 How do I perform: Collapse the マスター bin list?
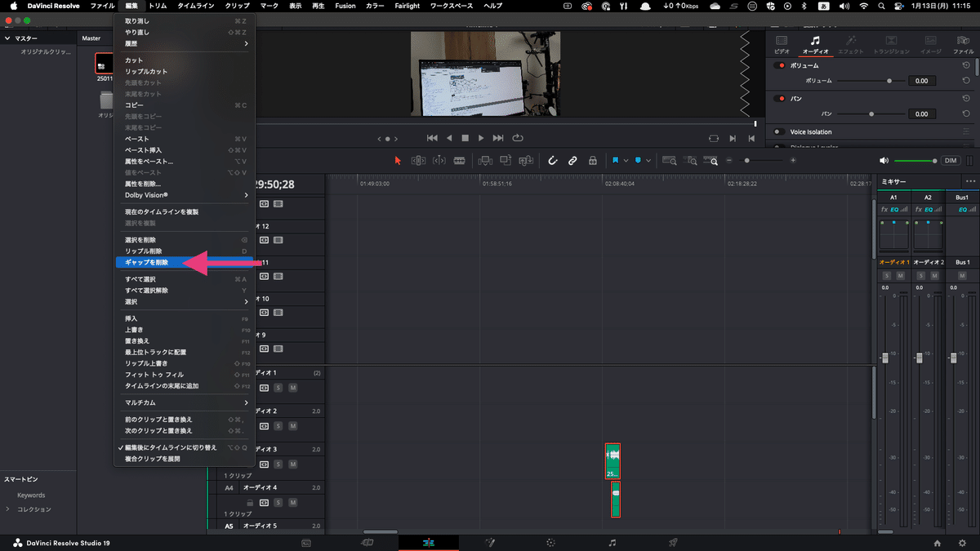(8, 38)
